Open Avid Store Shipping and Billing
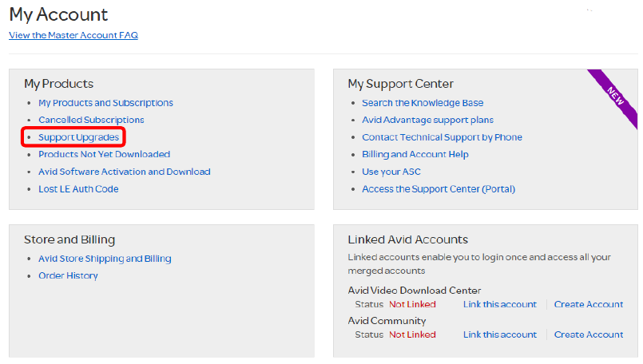 [105, 259]
